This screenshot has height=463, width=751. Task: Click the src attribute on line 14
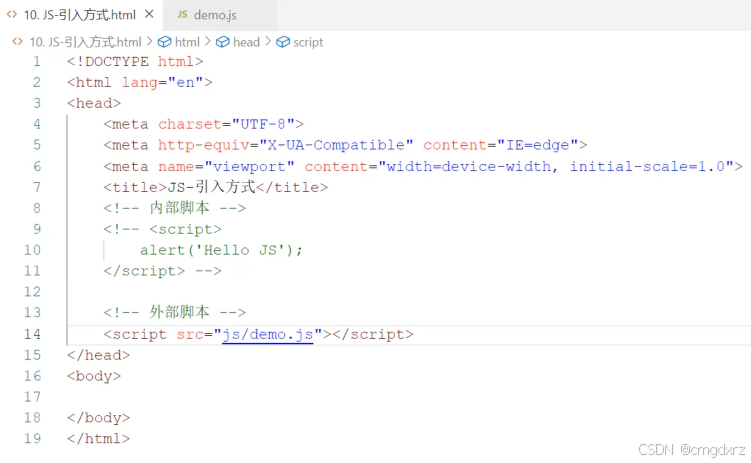190,334
